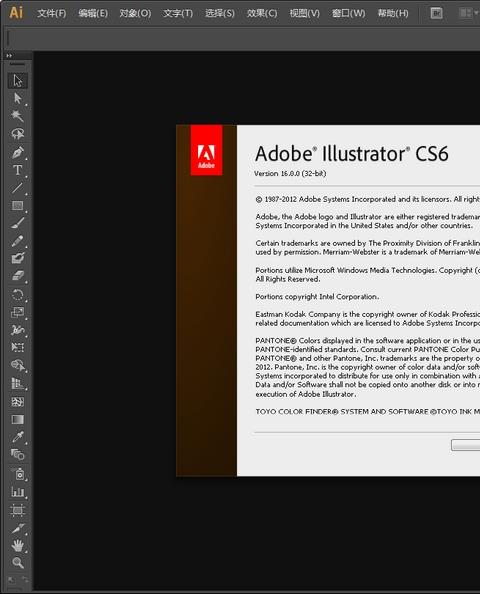Screen dimensions: 480x594
Task: Select the Blob Brush tool
Action: 17,258
